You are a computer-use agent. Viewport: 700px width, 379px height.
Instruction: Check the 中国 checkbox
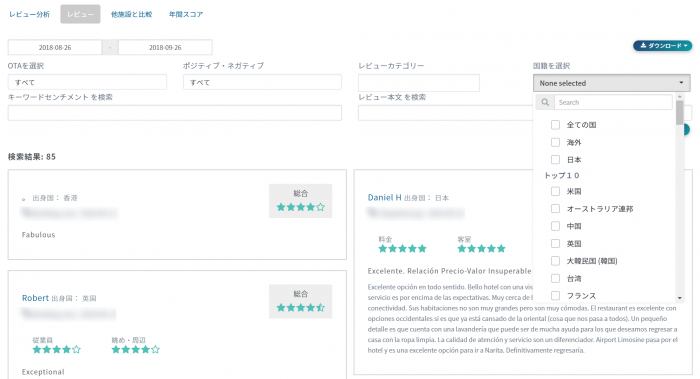[555, 226]
